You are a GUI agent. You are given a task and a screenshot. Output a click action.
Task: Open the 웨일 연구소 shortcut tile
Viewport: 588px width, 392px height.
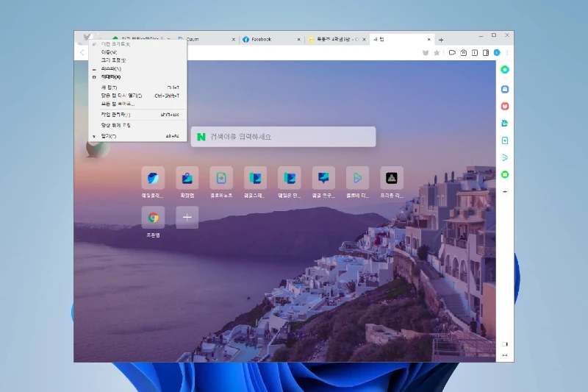click(323, 178)
